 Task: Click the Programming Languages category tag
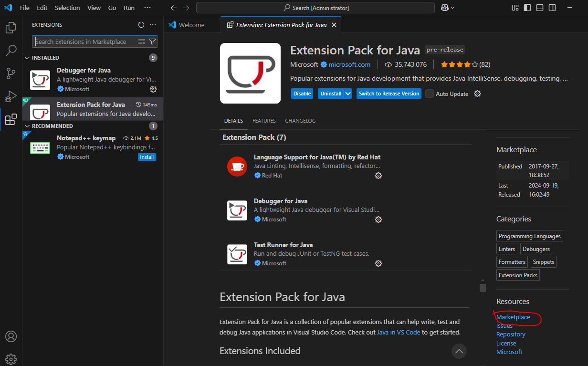point(530,236)
